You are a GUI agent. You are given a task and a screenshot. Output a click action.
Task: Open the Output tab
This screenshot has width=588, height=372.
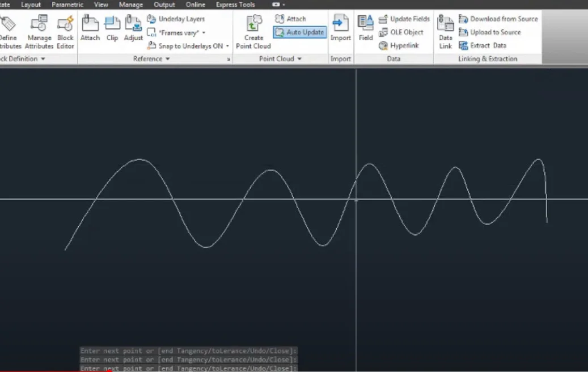(x=164, y=5)
